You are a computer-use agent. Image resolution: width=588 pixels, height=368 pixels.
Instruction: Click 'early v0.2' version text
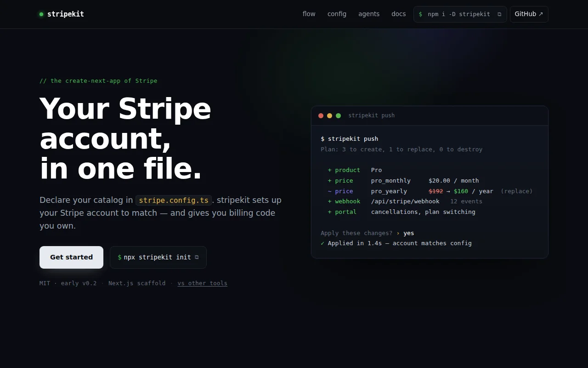tap(79, 283)
